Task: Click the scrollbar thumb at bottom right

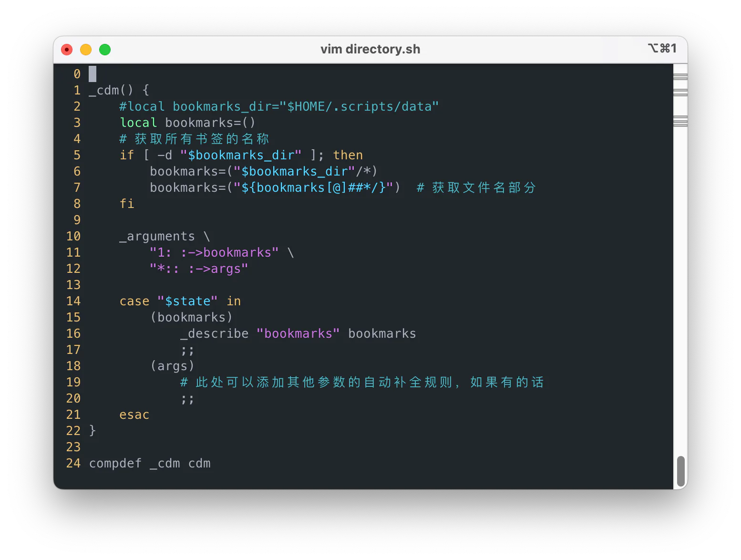Action: pyautogui.click(x=681, y=471)
